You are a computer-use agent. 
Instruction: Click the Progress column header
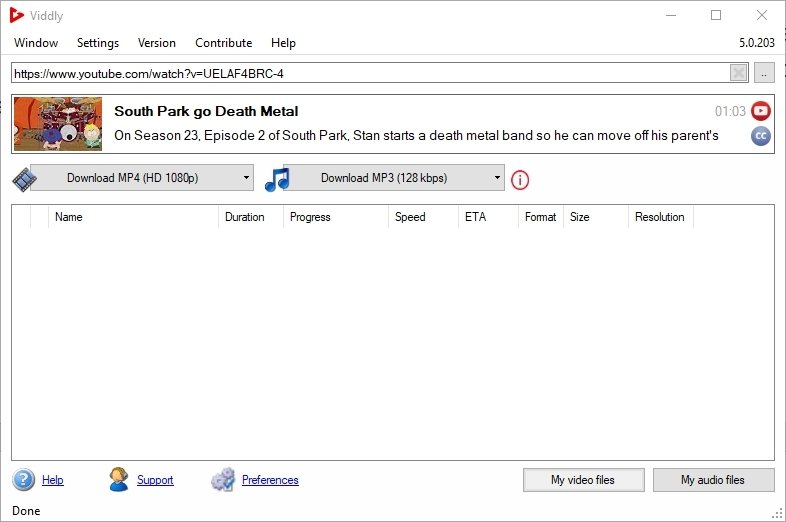[336, 217]
